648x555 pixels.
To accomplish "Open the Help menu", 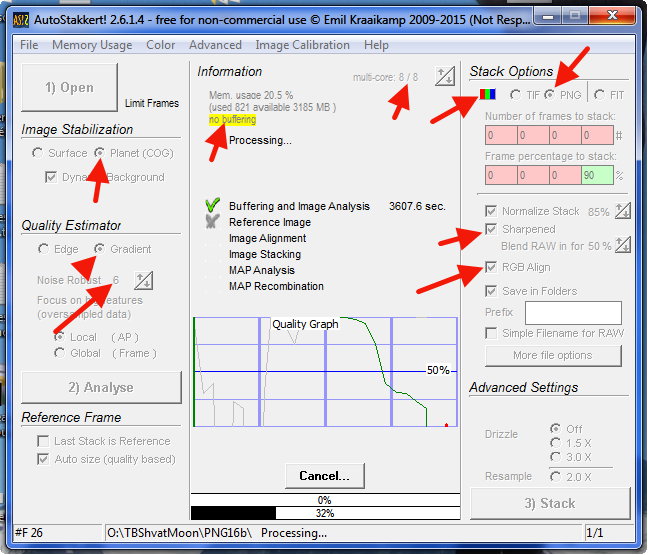I will [x=376, y=45].
